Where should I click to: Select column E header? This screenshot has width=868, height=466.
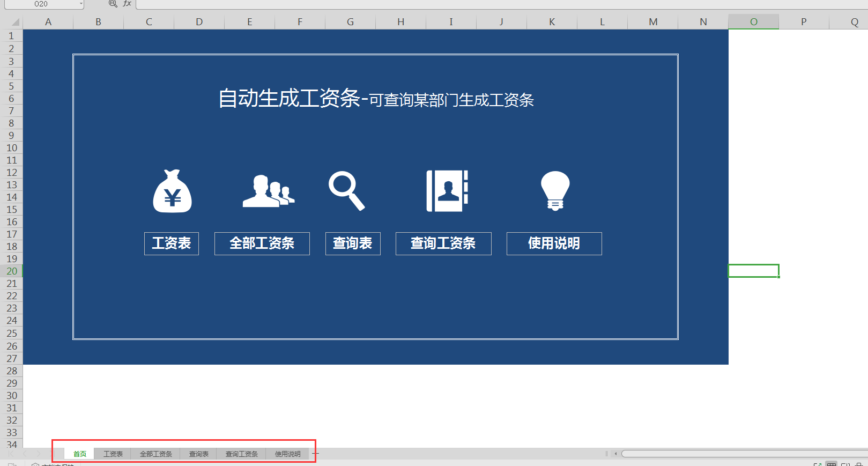[x=250, y=22]
